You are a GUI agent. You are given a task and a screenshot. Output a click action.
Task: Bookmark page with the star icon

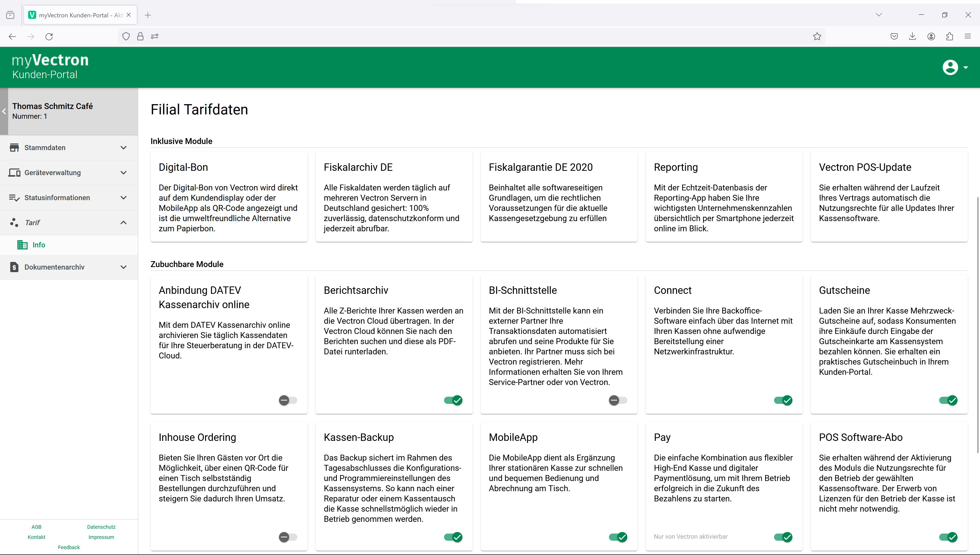[x=817, y=37]
